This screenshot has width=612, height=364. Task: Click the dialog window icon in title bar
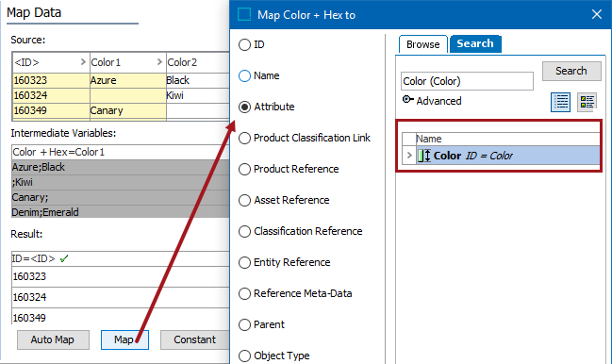[244, 14]
